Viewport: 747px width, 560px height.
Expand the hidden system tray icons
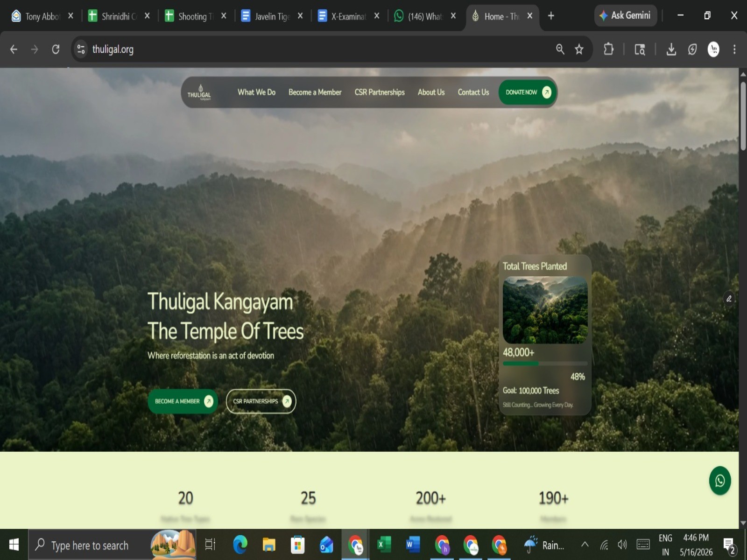[585, 545]
